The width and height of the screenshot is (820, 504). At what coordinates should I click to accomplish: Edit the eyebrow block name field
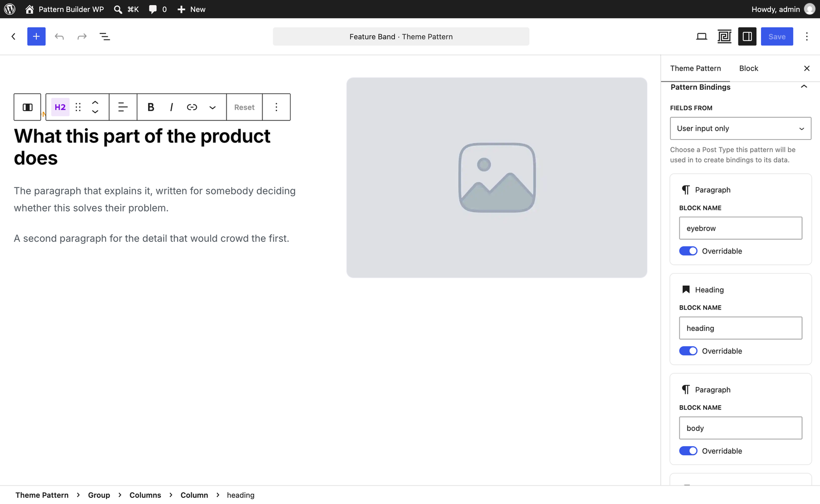[741, 228]
